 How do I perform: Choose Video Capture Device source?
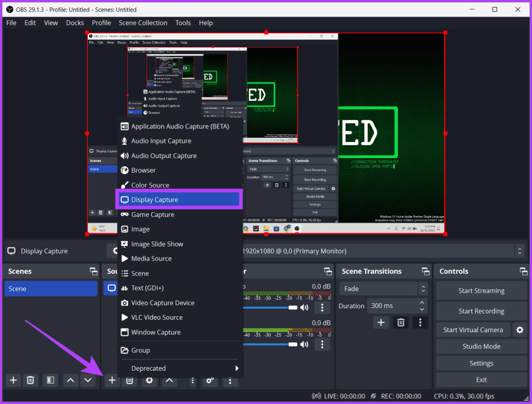click(180, 303)
